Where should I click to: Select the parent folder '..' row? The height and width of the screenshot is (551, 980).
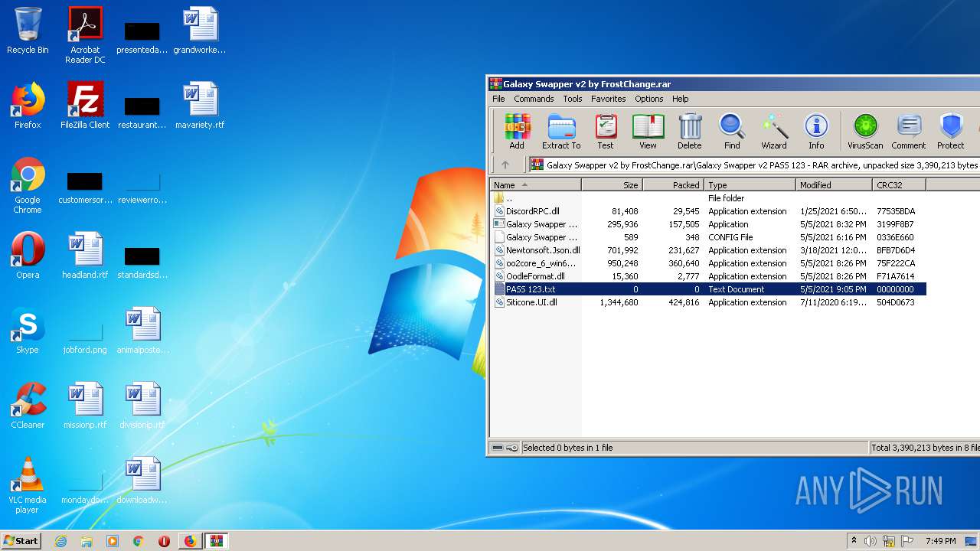pyautogui.click(x=708, y=198)
